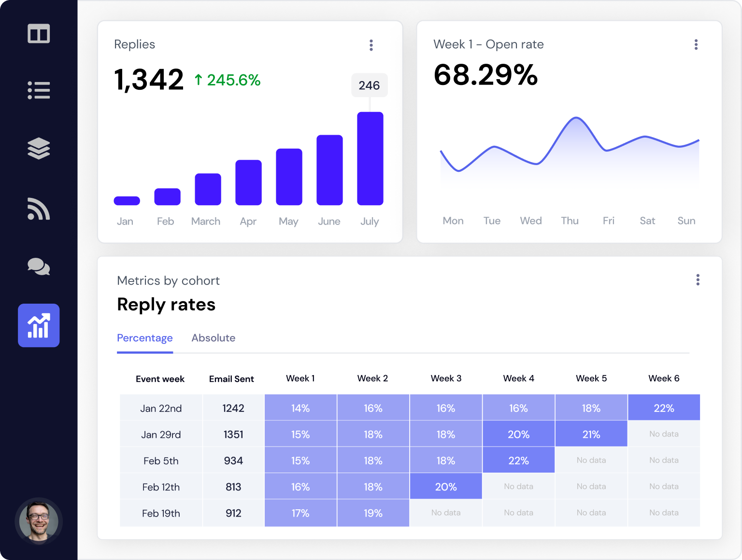The image size is (742, 560).
Task: Open the RSS feed icon in sidebar
Action: click(39, 209)
